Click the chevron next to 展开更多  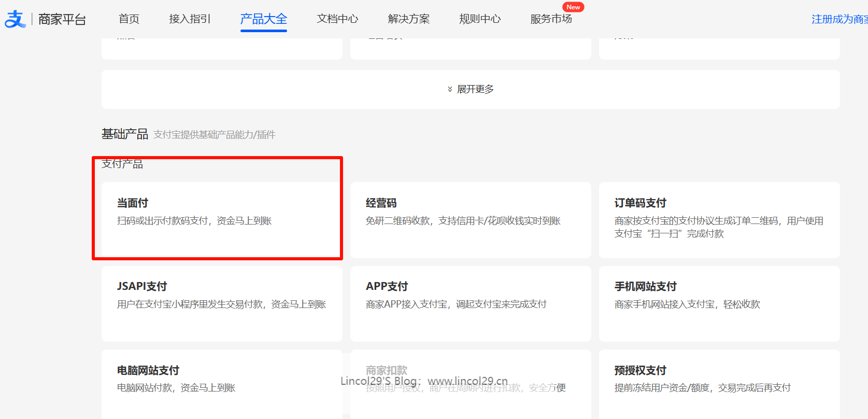[450, 89]
